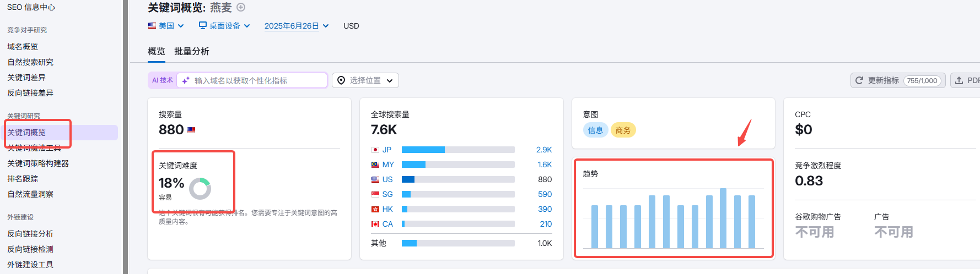
Task: Open 排名跟踪 in sidebar
Action: pyautogui.click(x=23, y=179)
